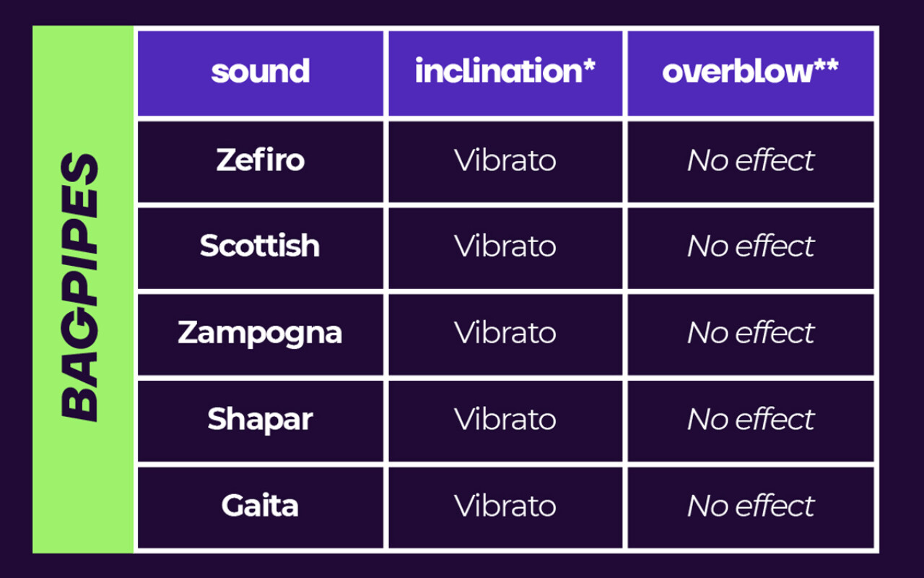Click 'No effect' in the Zampogna row
The width and height of the screenshot is (924, 578).
(751, 334)
